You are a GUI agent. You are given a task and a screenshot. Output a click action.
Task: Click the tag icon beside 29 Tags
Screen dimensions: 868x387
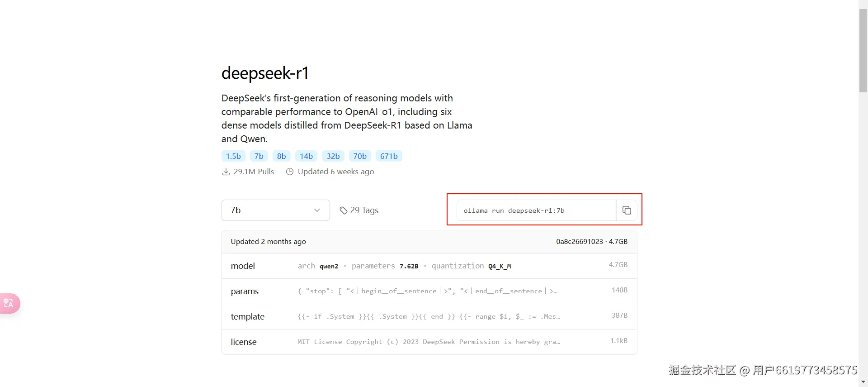[x=344, y=210]
